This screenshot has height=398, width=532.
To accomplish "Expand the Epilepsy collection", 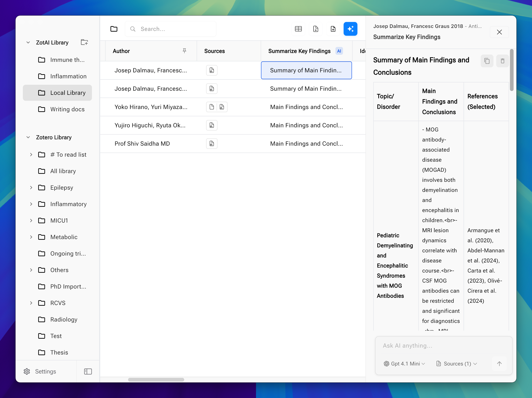I will 31,188.
